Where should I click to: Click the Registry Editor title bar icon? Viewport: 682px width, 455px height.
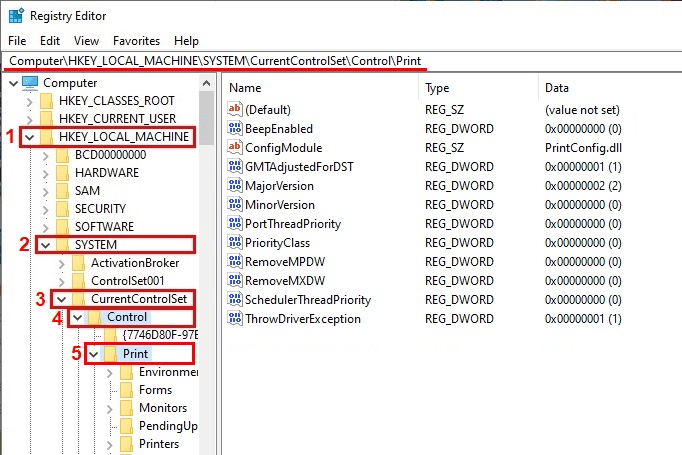[x=16, y=16]
